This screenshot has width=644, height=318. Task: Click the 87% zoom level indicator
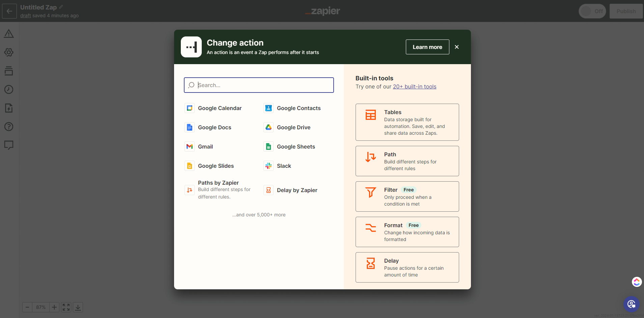pyautogui.click(x=41, y=307)
